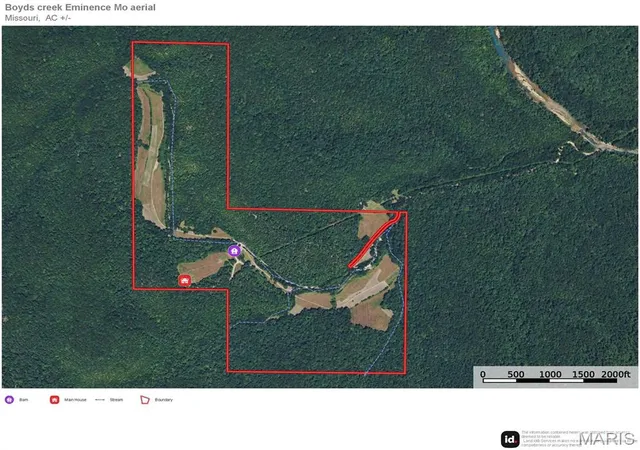Click the purple barn marker on the map
This screenshot has height=450, width=640.
point(234,251)
